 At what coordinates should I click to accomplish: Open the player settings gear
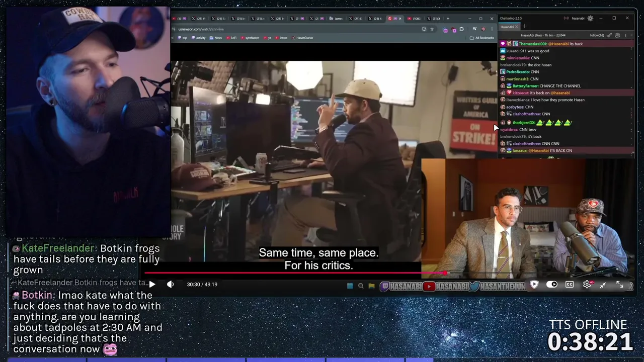click(x=587, y=284)
